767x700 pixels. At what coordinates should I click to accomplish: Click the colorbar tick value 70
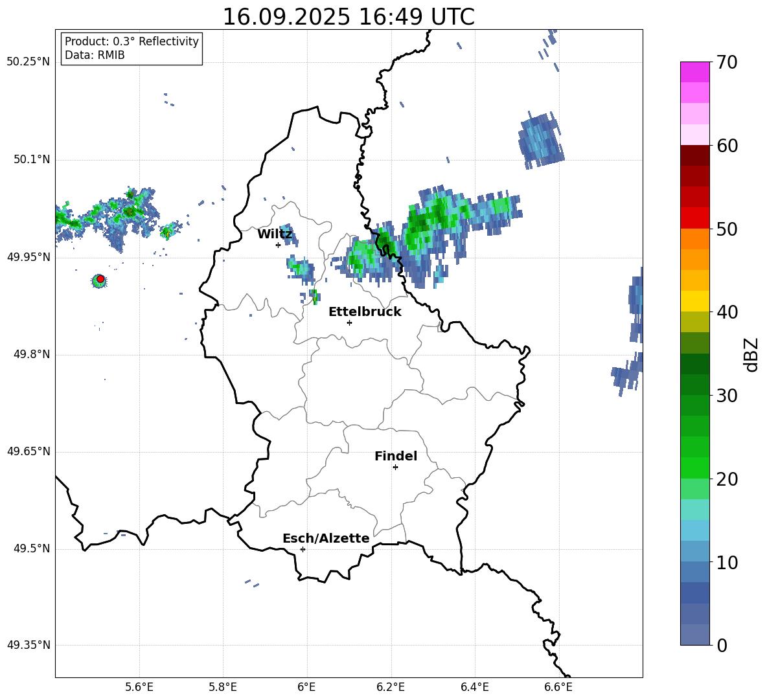coord(727,62)
